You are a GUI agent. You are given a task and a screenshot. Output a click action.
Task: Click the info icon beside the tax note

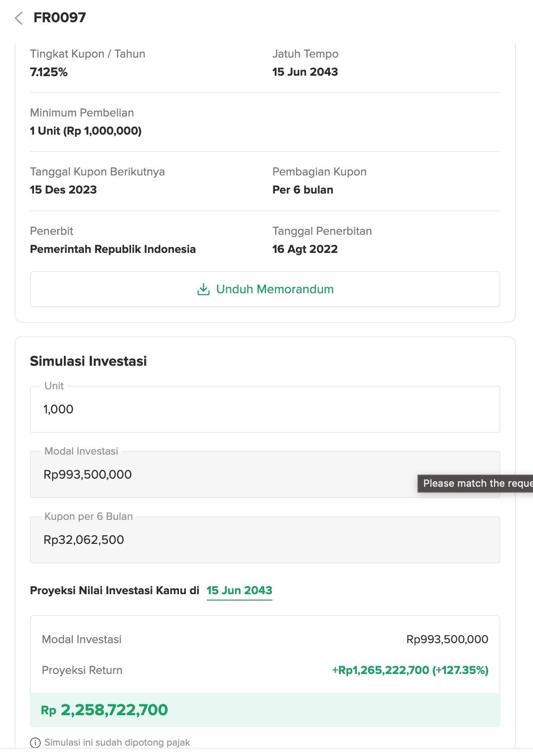point(35,742)
